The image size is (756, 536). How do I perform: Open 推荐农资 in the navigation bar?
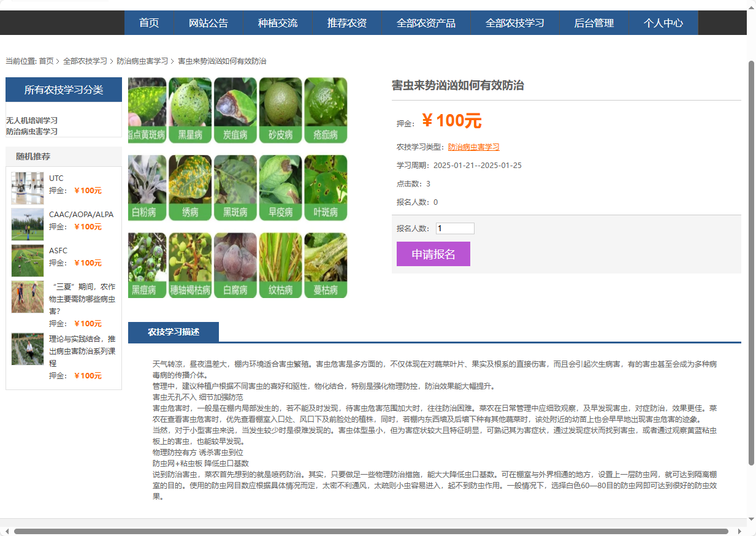346,22
